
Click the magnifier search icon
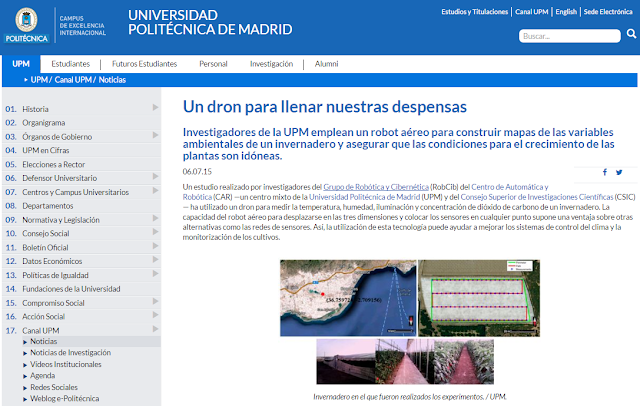tap(631, 34)
